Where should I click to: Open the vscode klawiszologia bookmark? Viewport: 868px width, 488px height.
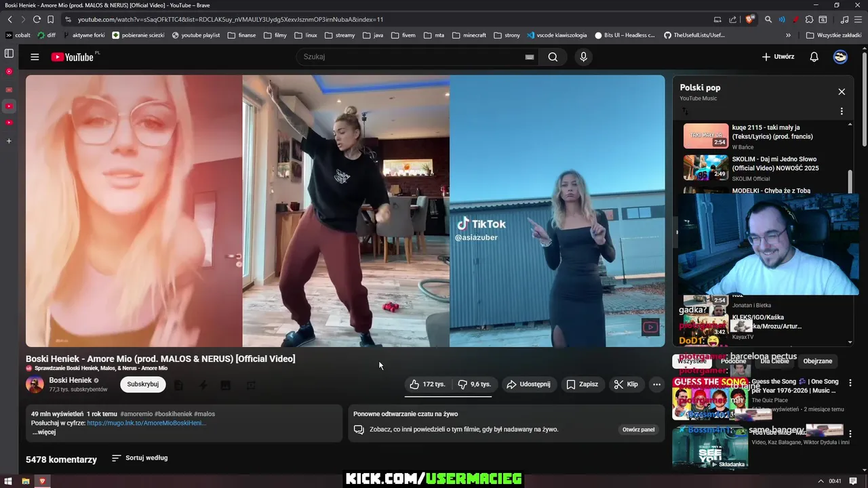pyautogui.click(x=557, y=35)
